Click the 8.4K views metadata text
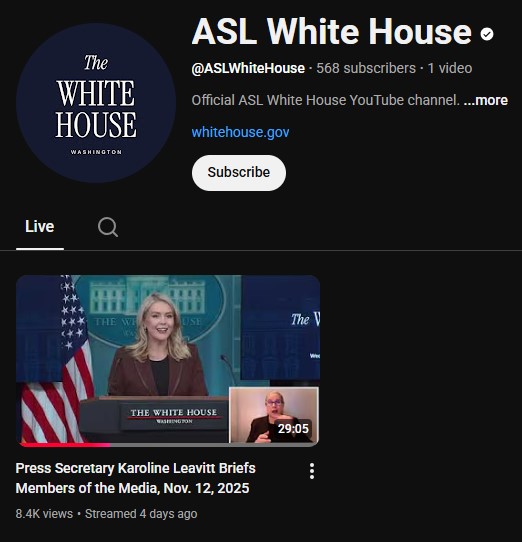522x542 pixels. pyautogui.click(x=44, y=514)
